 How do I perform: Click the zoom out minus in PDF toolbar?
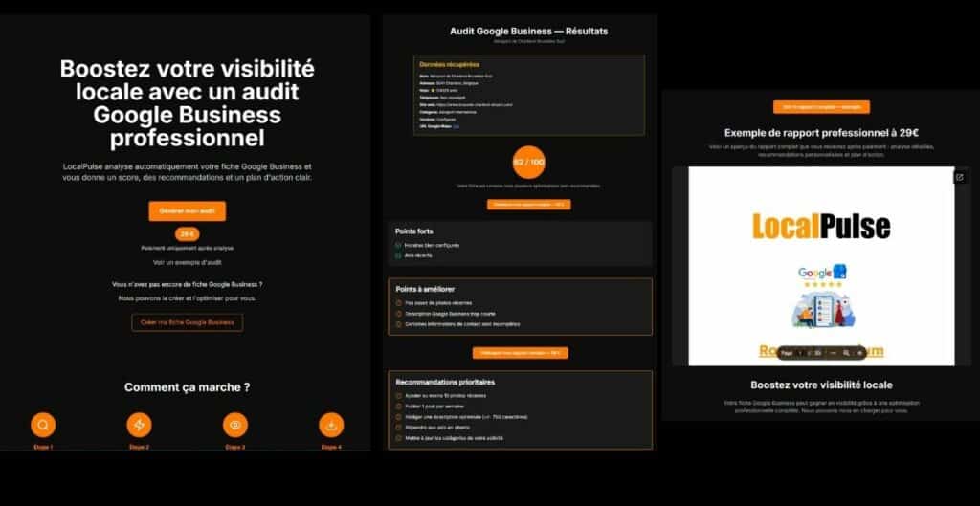point(833,353)
